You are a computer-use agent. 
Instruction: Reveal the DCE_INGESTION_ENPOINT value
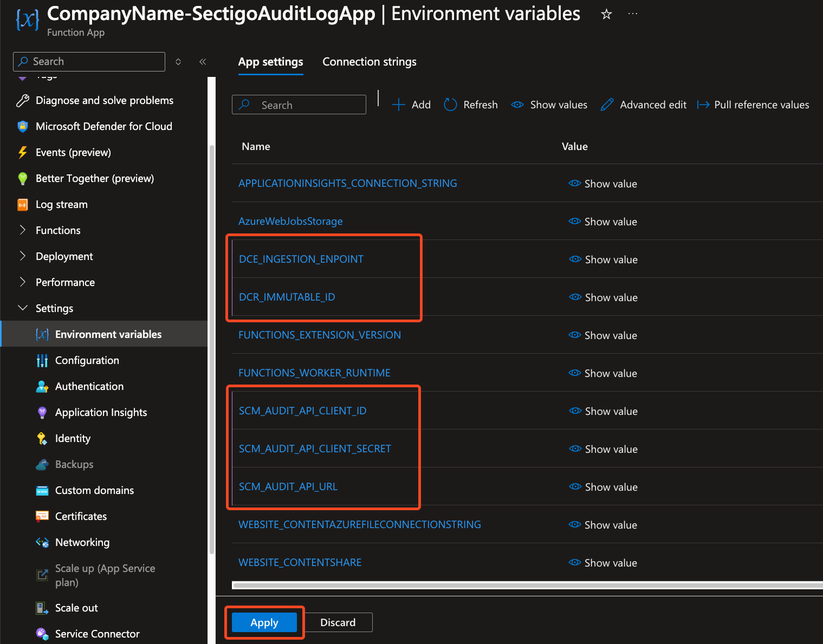(x=603, y=259)
